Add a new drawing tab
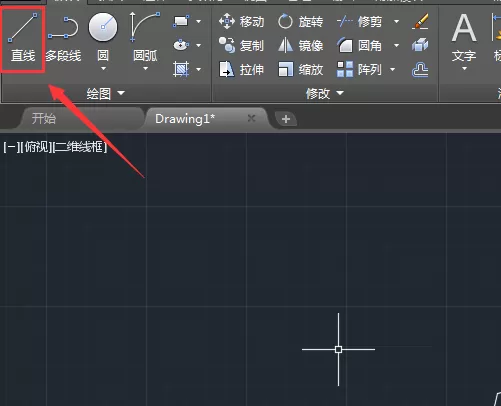501x406 pixels. (x=286, y=119)
